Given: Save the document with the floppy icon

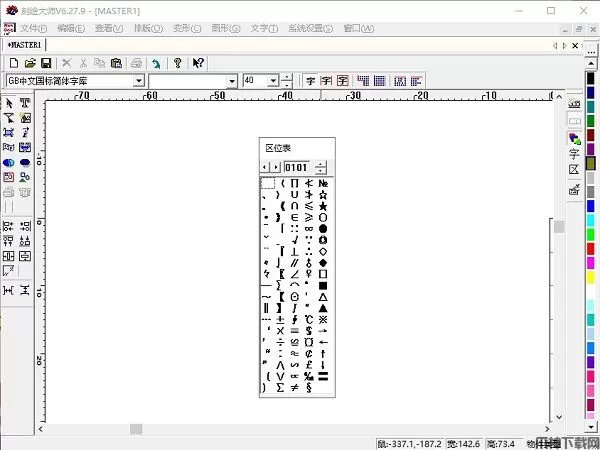Looking at the screenshot, I should pos(46,63).
